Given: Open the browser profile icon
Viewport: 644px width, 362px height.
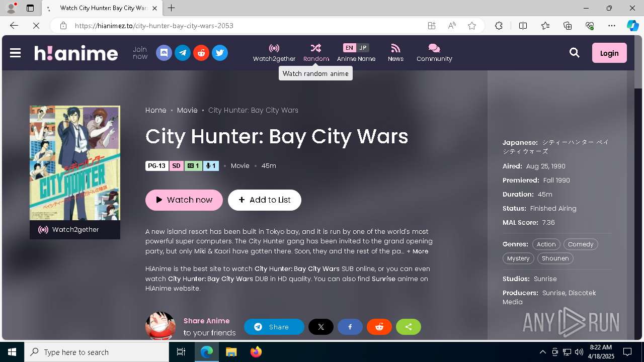Looking at the screenshot, I should pos(11,8).
